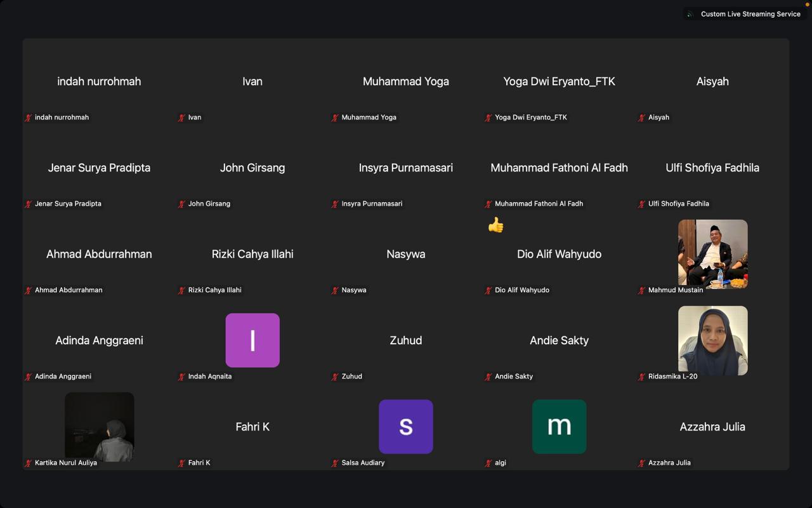
Task: Select Muhammad Fathoni Al Fadh's video tile
Action: click(x=559, y=168)
